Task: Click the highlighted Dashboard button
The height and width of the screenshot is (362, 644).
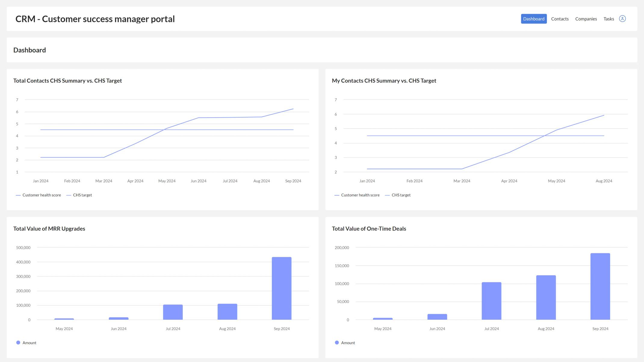Action: tap(534, 18)
